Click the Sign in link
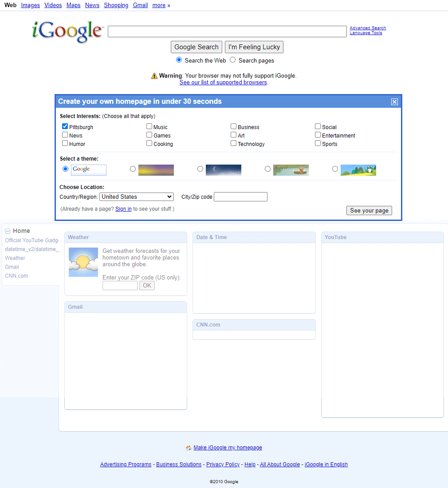The width and height of the screenshot is (448, 488). (x=123, y=209)
